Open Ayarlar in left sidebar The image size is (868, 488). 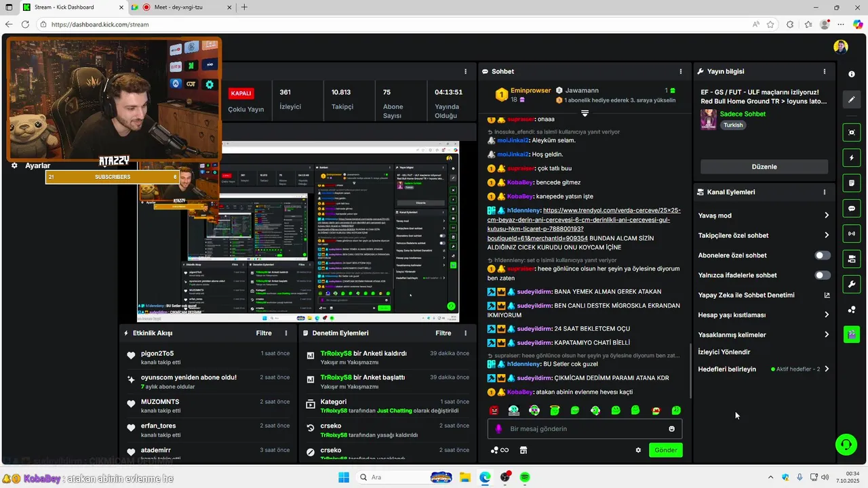(31, 165)
